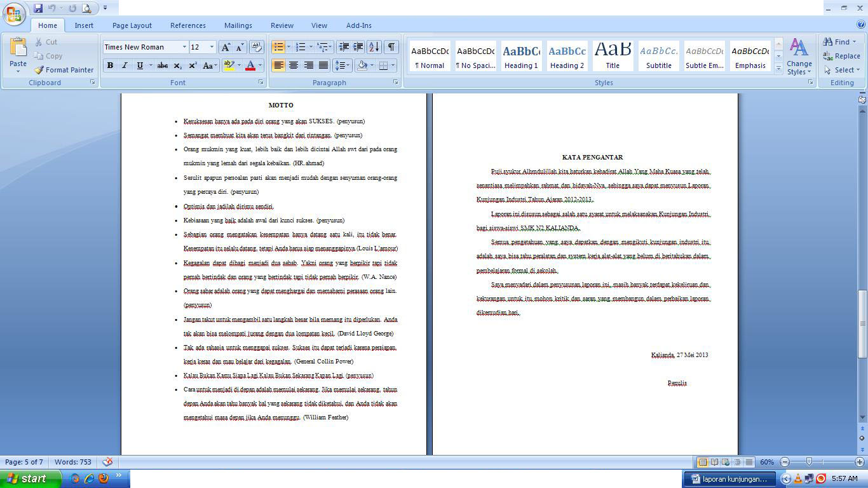
Task: Shrink font size
Action: coord(240,47)
